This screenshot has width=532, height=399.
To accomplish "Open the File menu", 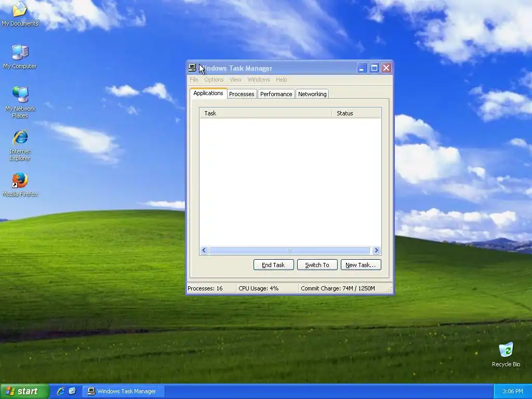I will point(194,79).
